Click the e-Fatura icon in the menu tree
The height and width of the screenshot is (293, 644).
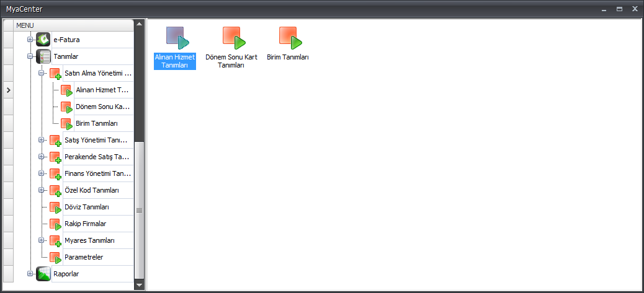pyautogui.click(x=43, y=40)
